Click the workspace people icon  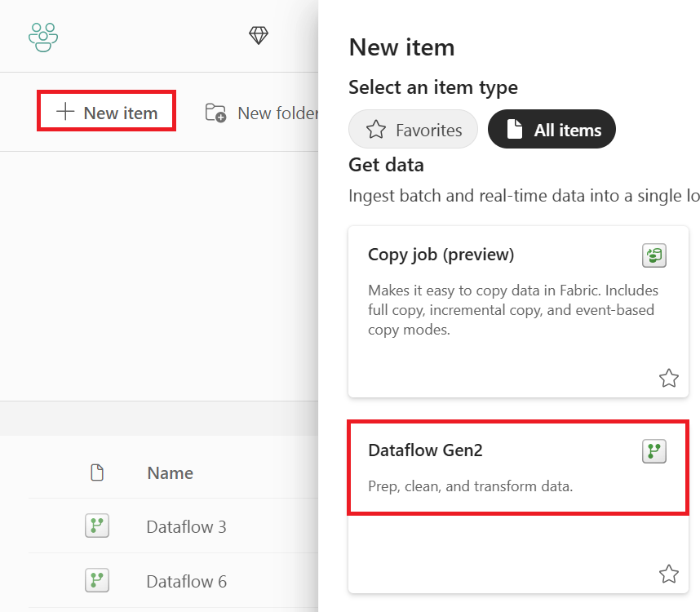click(43, 36)
